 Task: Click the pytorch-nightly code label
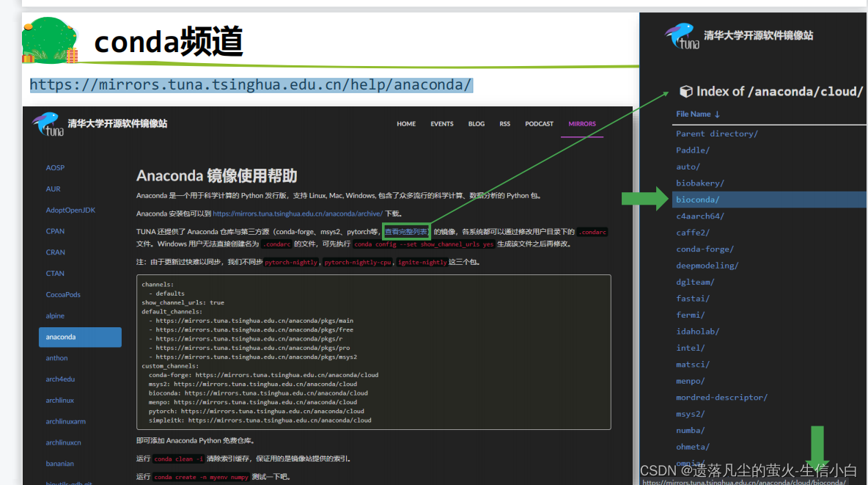coord(291,262)
